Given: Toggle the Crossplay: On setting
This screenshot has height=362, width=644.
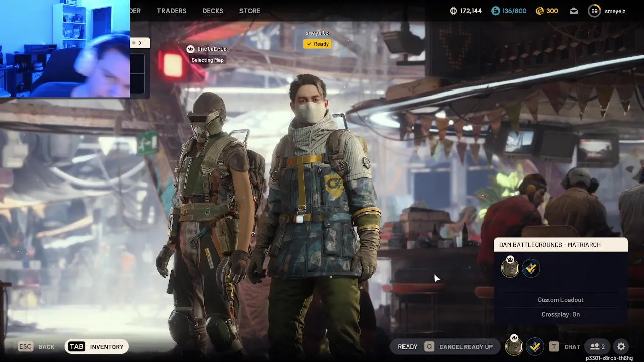Looking at the screenshot, I should click(560, 314).
